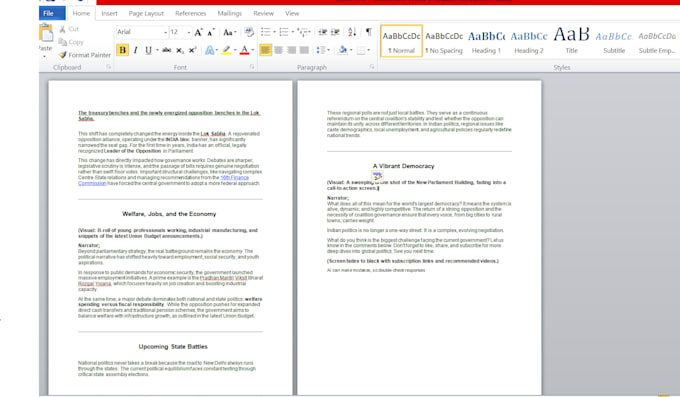Click the 'Upcoming State Battles' heading
Screen dimensions: 680x397
[x=173, y=347]
